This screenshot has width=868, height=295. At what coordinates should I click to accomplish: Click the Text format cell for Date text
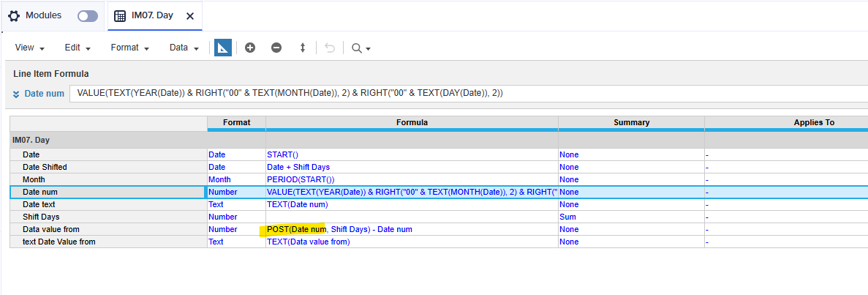[236, 204]
